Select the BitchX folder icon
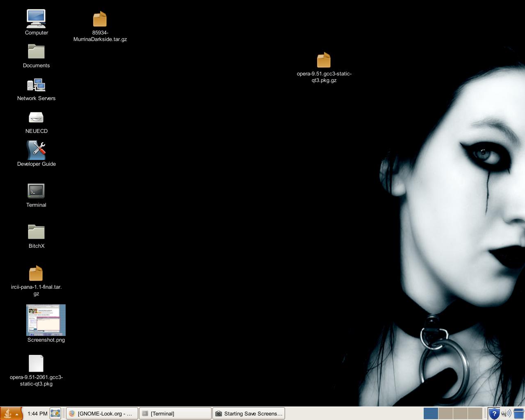The height and width of the screenshot is (420, 525). 36,232
